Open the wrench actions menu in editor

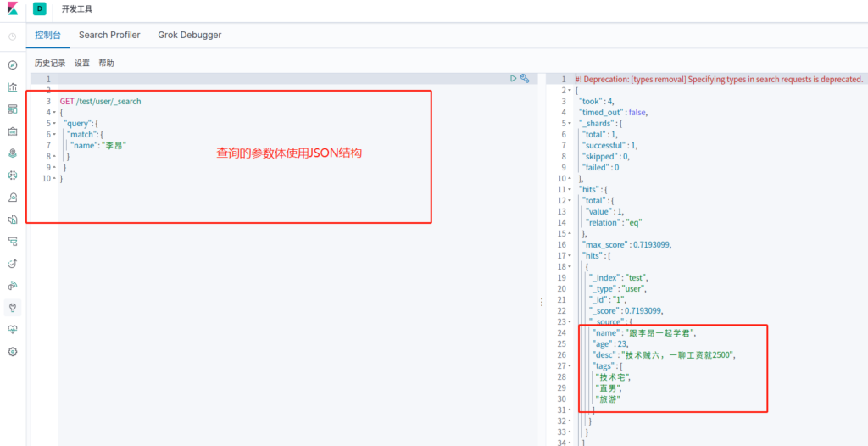(525, 78)
